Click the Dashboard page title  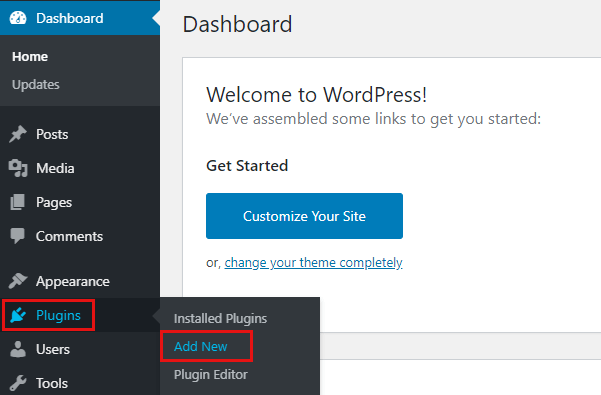pyautogui.click(x=238, y=24)
